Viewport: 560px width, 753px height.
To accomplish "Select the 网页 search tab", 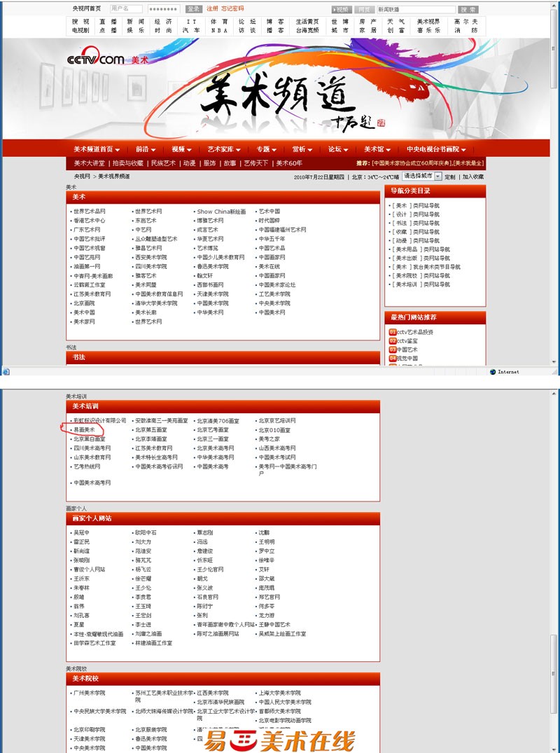I will click(x=365, y=10).
